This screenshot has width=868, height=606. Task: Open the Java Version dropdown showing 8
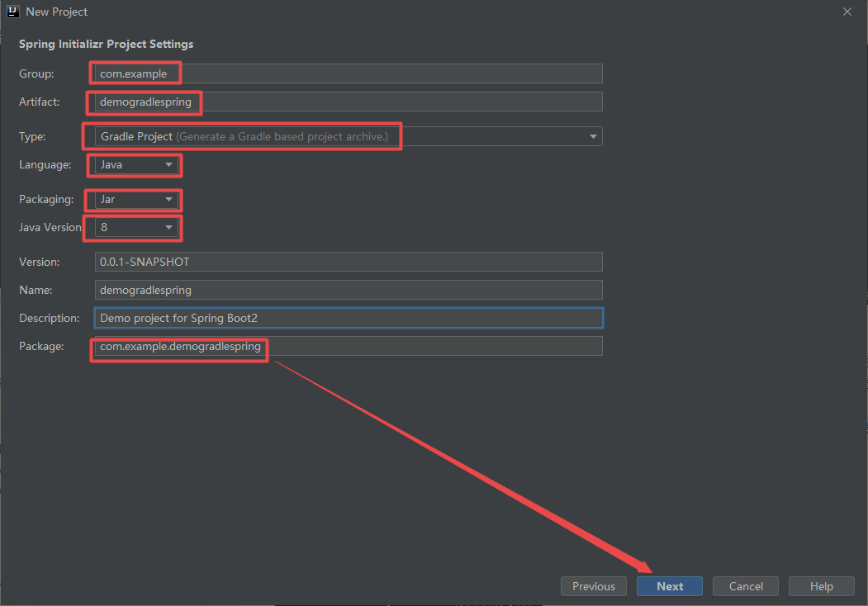click(136, 228)
